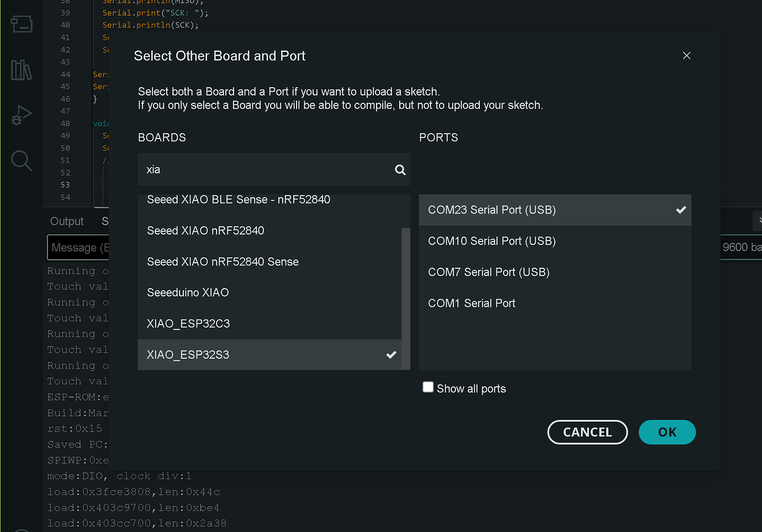Screen dimensions: 762x532
Task: Switch to the Output tab
Action: pos(66,221)
